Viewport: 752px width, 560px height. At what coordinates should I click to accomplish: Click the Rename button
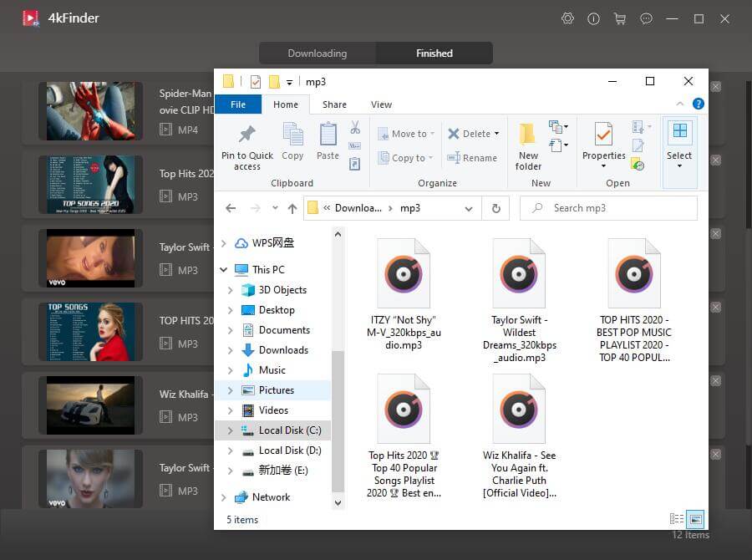(x=473, y=158)
